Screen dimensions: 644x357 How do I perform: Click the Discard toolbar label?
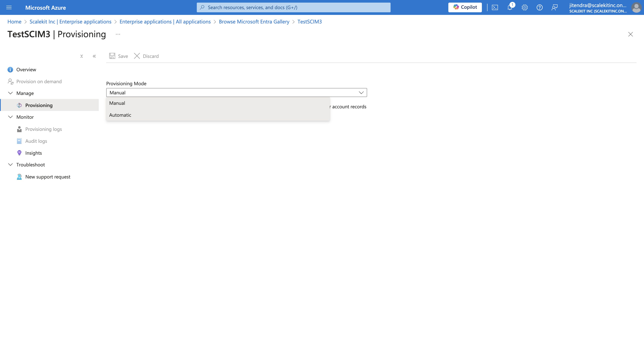click(151, 56)
